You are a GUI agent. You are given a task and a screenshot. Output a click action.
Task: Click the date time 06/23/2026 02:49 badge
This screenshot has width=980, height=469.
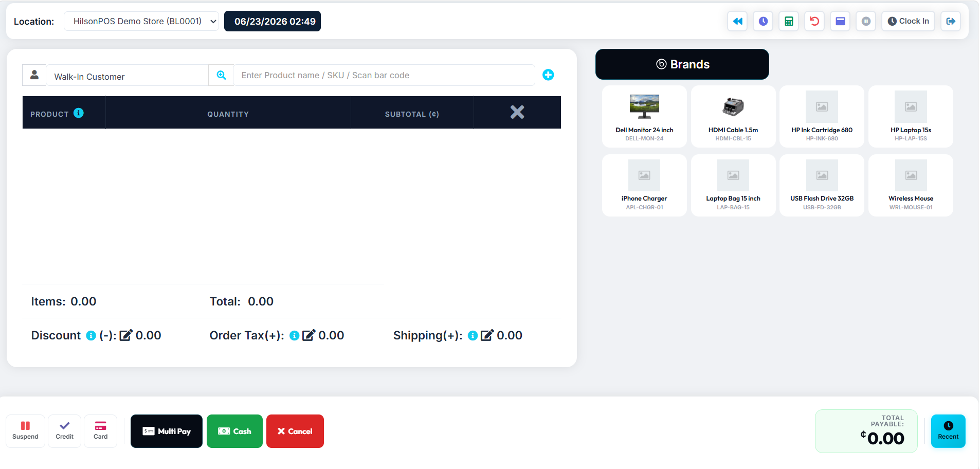273,21
